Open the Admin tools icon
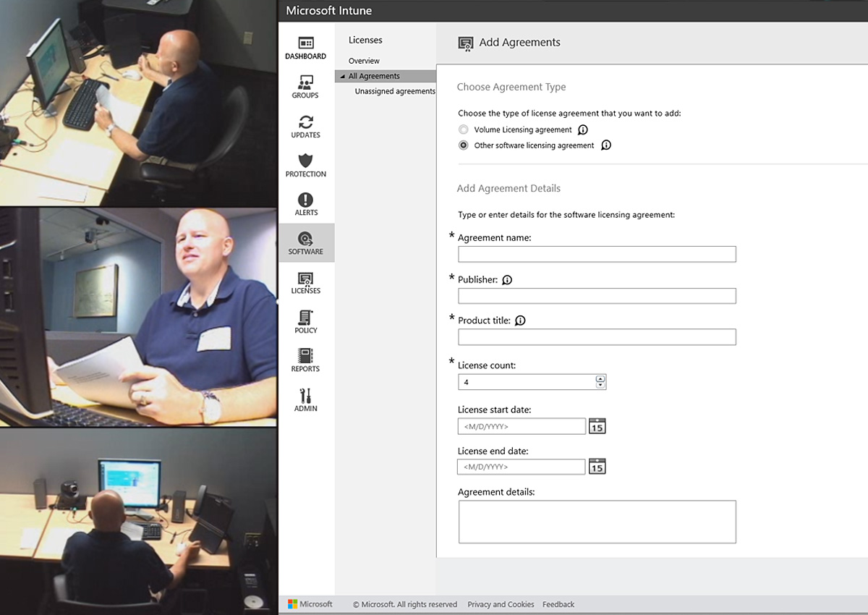868x615 pixels. (306, 396)
